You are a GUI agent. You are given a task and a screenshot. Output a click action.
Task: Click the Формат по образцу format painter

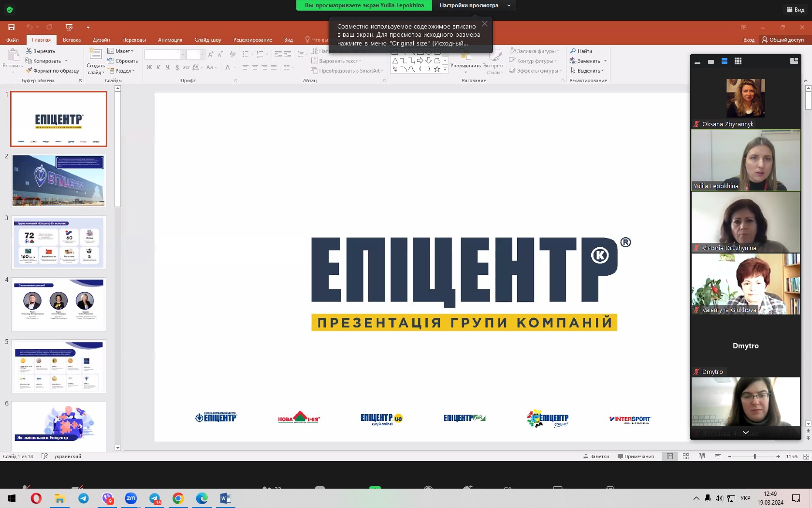pos(52,71)
